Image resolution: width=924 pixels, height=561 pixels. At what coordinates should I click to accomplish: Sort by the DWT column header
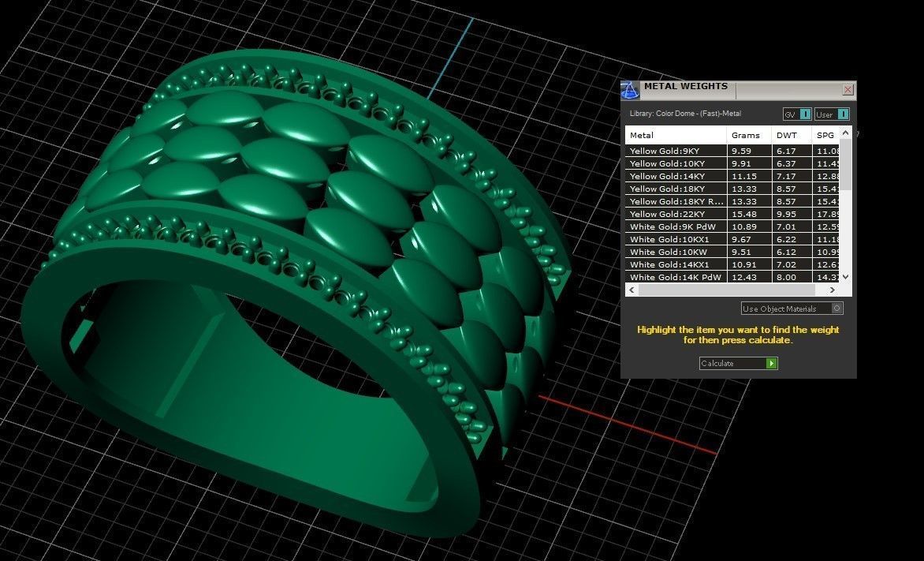[x=792, y=135]
